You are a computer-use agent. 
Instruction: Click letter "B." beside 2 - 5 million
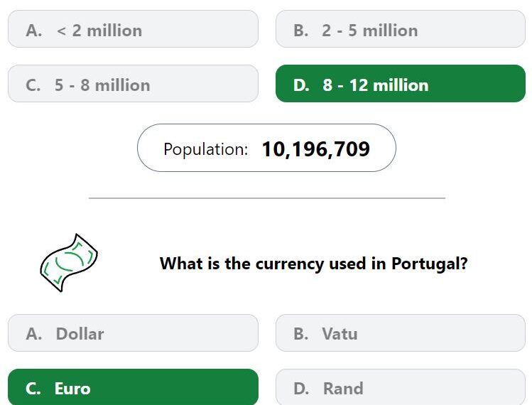[x=301, y=31]
